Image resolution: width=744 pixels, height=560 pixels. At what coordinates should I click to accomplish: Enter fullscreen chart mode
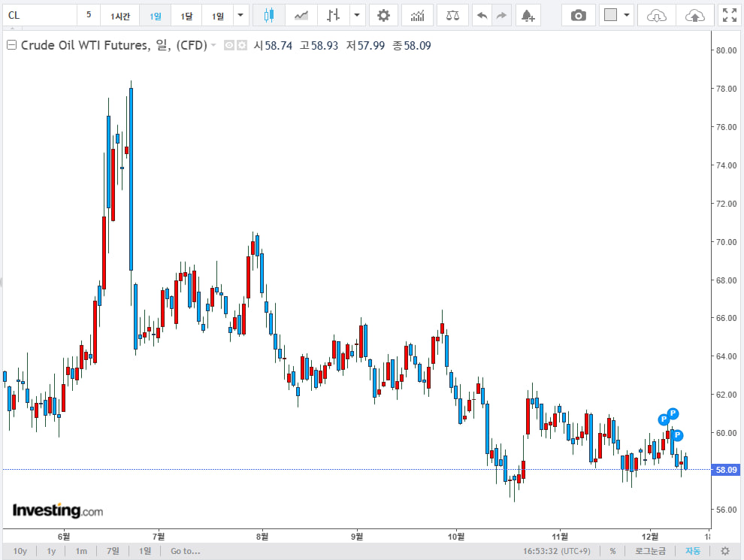point(728,15)
